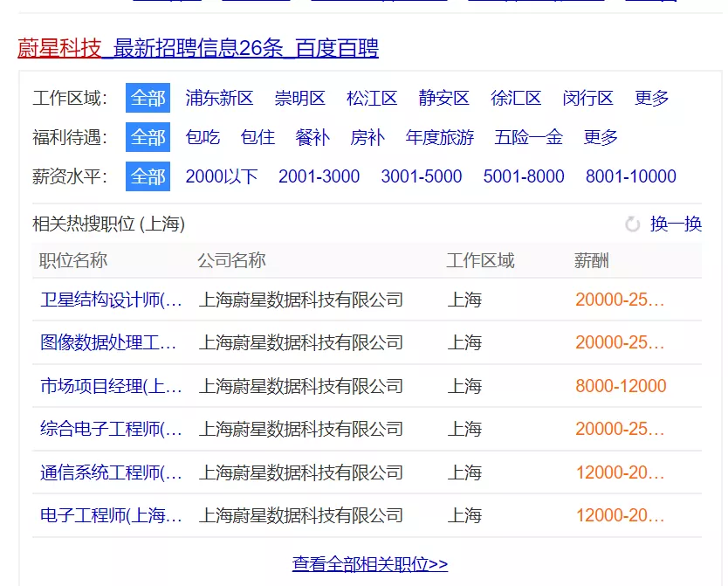The width and height of the screenshot is (728, 586).
Task: Expand 更多 in the 工作区域 row
Action: (x=652, y=98)
